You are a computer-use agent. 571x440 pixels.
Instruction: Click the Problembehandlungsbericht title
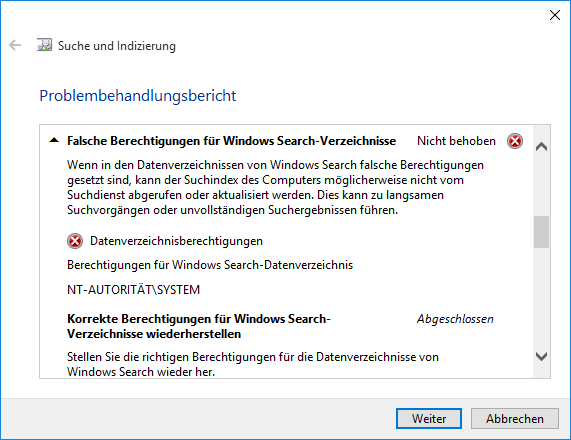[x=138, y=96]
